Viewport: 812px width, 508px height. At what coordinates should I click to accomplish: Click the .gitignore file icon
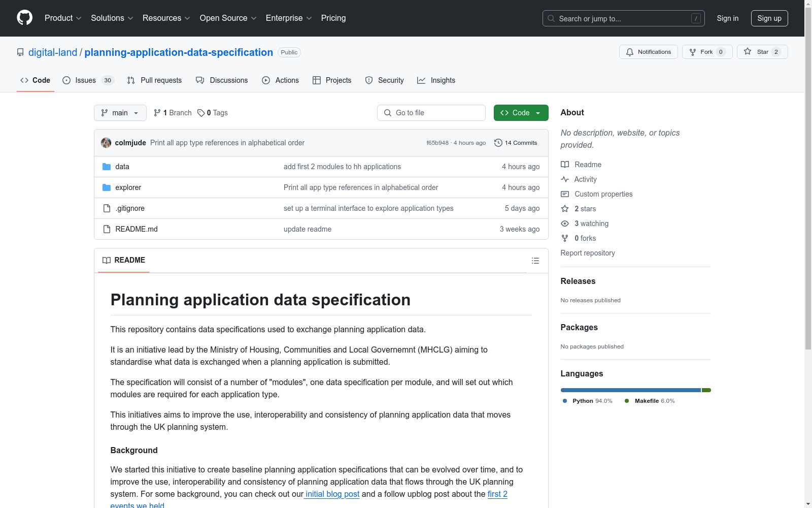click(x=107, y=208)
